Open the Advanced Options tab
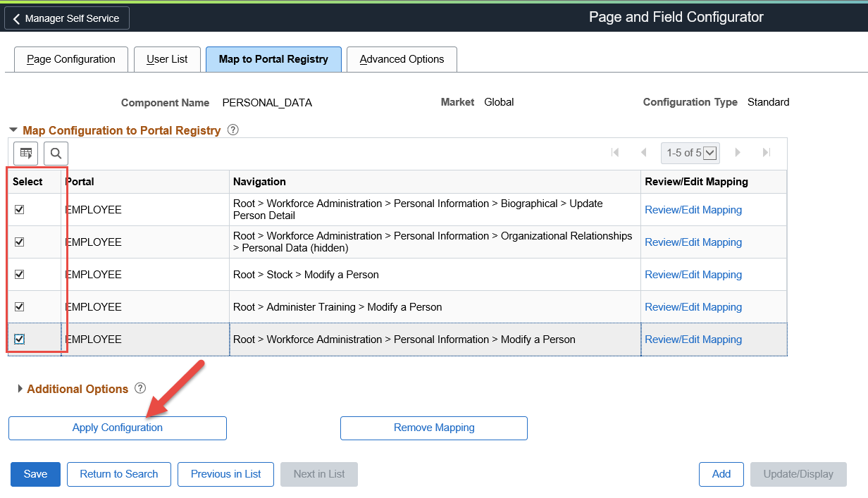This screenshot has height=498, width=868. click(402, 59)
